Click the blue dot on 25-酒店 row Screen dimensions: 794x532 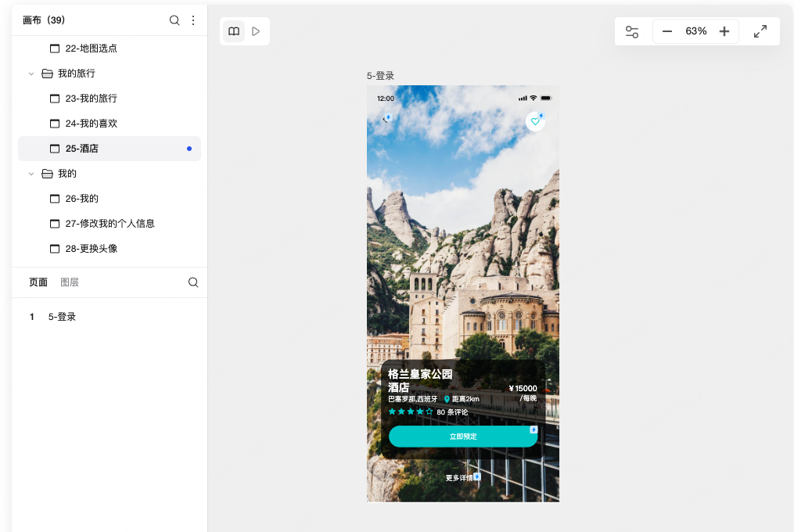point(189,149)
